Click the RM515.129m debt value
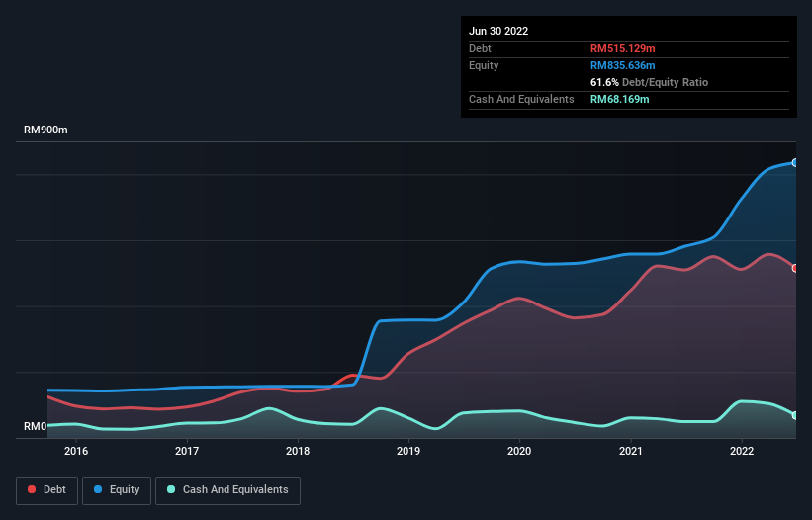 tap(622, 48)
